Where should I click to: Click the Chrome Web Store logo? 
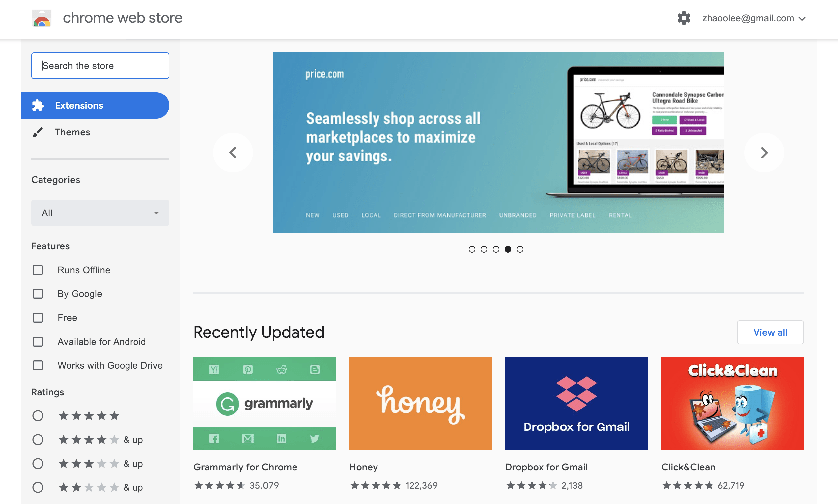(x=42, y=18)
